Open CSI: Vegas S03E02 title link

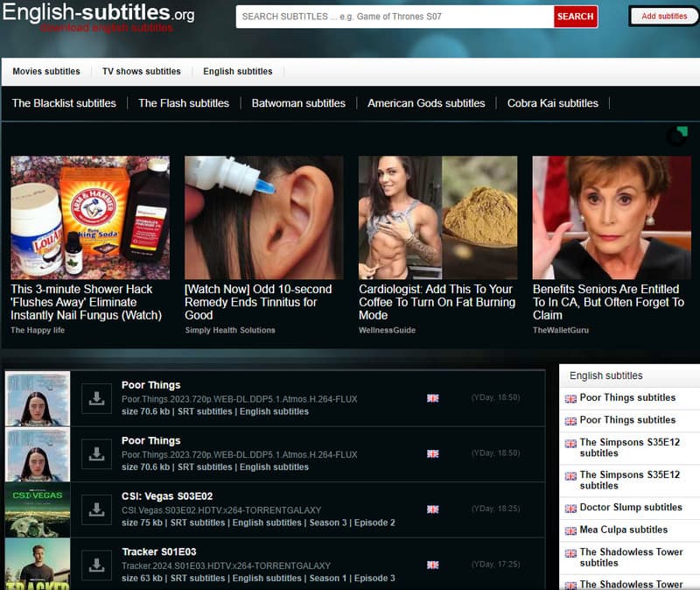(167, 496)
